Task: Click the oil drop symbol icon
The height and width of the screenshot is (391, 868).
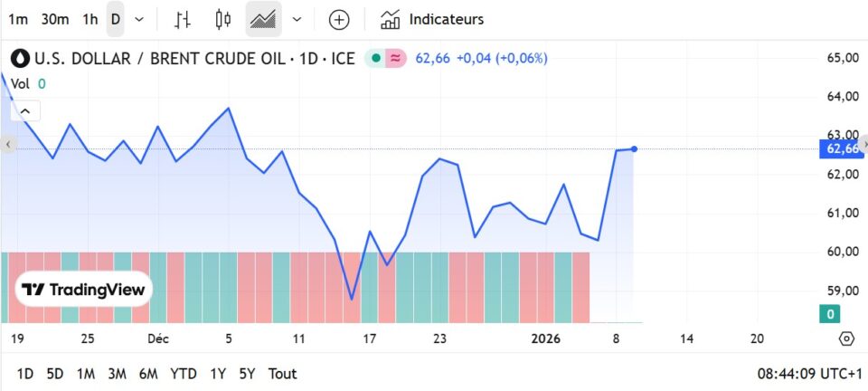Action: click(20, 59)
